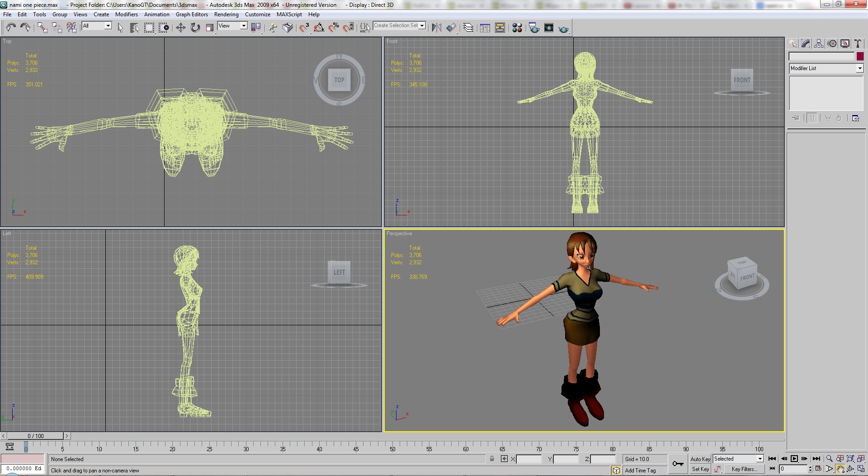Click the Unlink Selection tool

click(x=57, y=28)
